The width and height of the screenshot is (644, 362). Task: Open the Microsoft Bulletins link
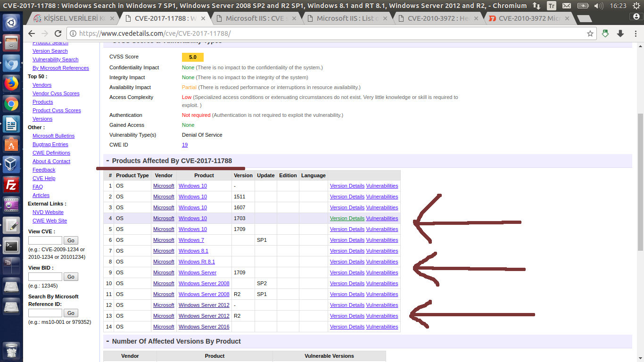[x=53, y=136]
